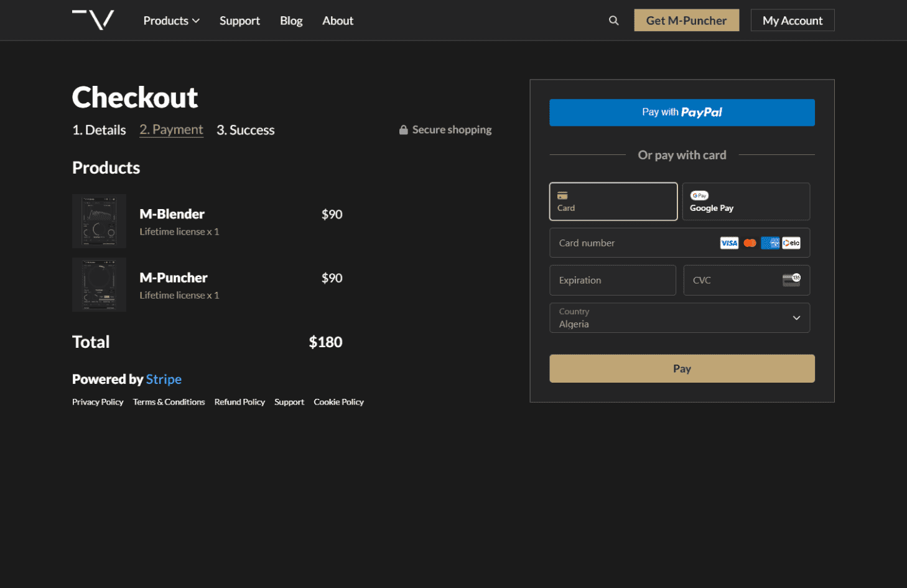
Task: Click the secure shopping lock icon
Action: (404, 130)
